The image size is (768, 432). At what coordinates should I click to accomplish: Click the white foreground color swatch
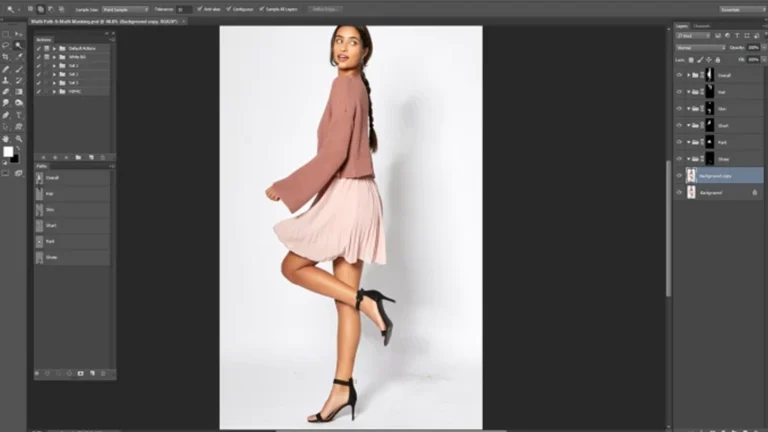pos(8,152)
